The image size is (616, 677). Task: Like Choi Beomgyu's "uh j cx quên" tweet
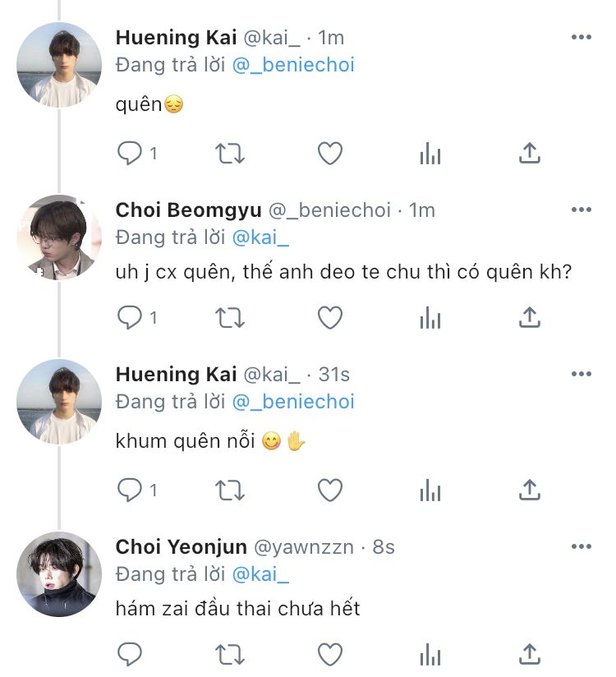pos(330,317)
